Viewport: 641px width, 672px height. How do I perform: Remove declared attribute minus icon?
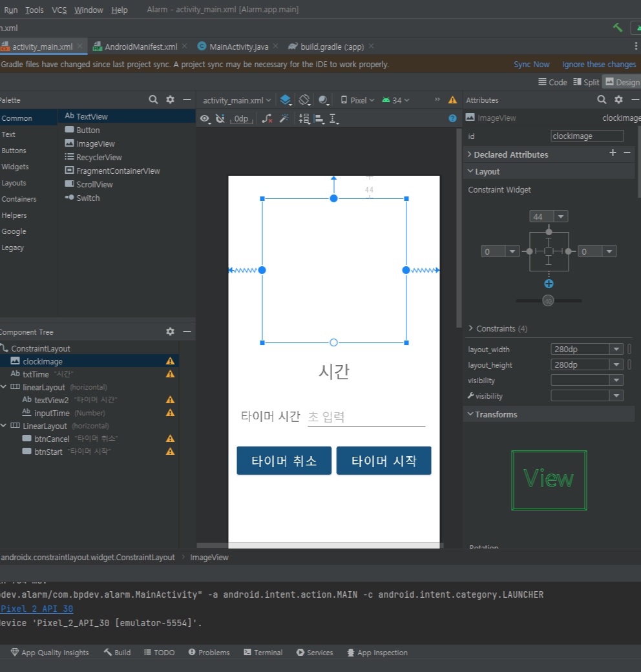pos(627,152)
